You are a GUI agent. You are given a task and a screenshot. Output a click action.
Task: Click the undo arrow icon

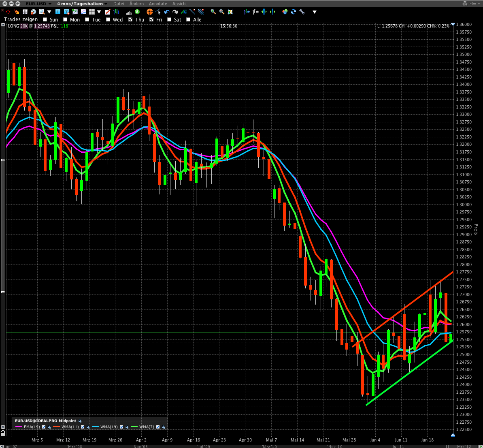pos(167,12)
